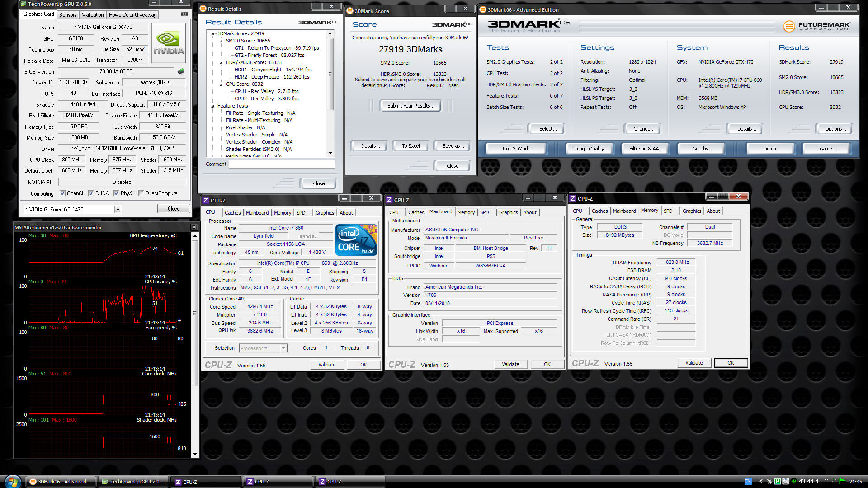The height and width of the screenshot is (488, 868).
Task: Click the Run 3DMark button
Action: [515, 149]
